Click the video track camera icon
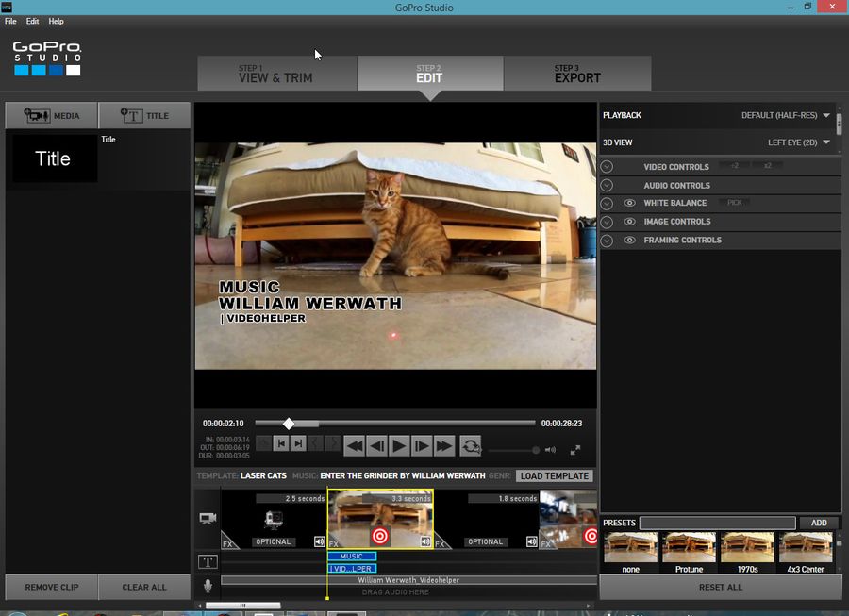The width and height of the screenshot is (849, 616). tap(208, 519)
